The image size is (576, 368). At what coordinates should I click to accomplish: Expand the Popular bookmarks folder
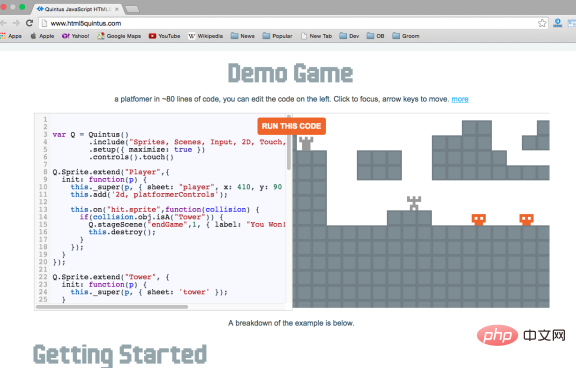pos(277,36)
